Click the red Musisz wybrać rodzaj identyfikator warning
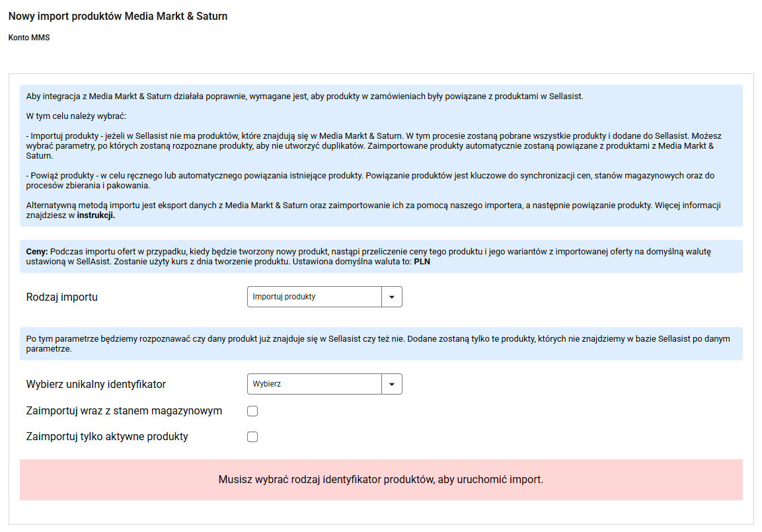 381,480
